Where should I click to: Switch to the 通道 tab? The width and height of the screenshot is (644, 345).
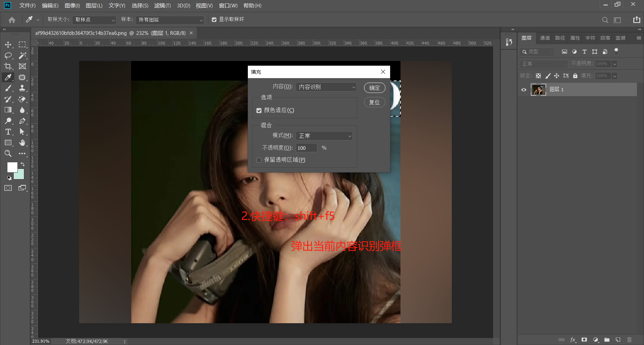[545, 38]
